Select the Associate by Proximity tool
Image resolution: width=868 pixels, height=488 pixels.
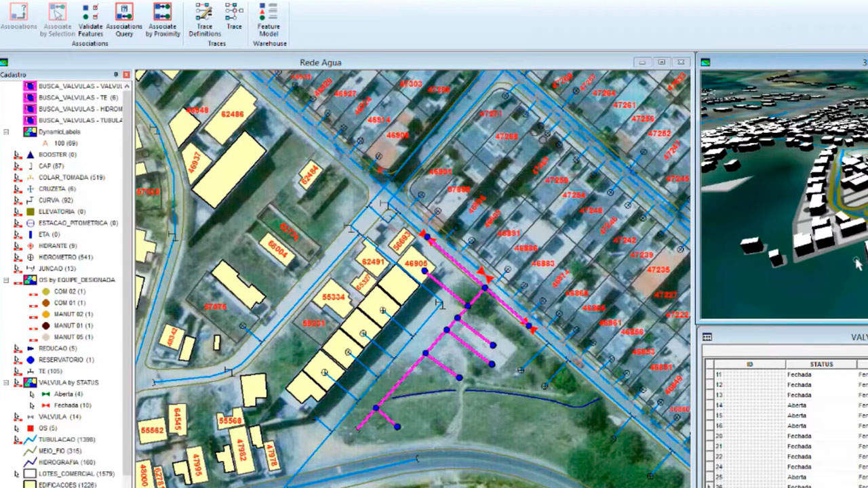click(162, 13)
